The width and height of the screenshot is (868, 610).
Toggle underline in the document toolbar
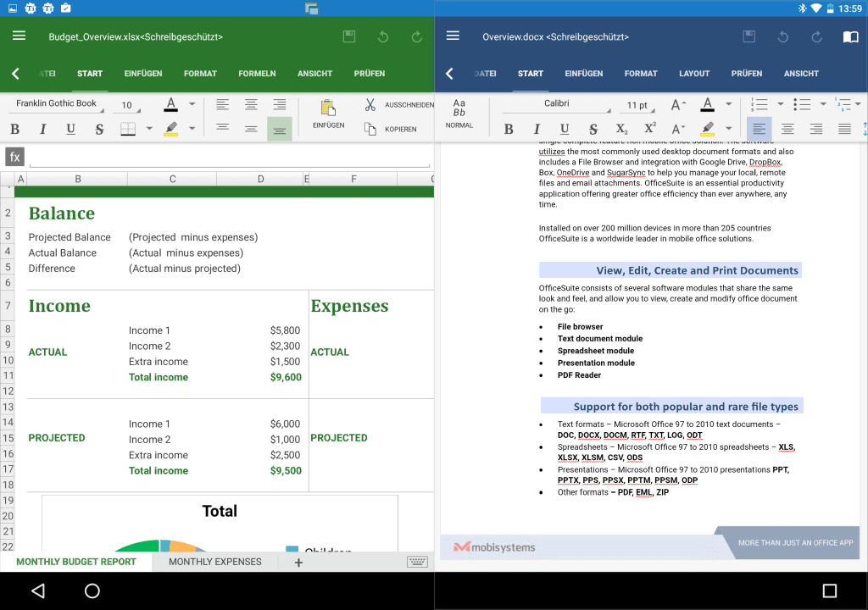[x=565, y=129]
